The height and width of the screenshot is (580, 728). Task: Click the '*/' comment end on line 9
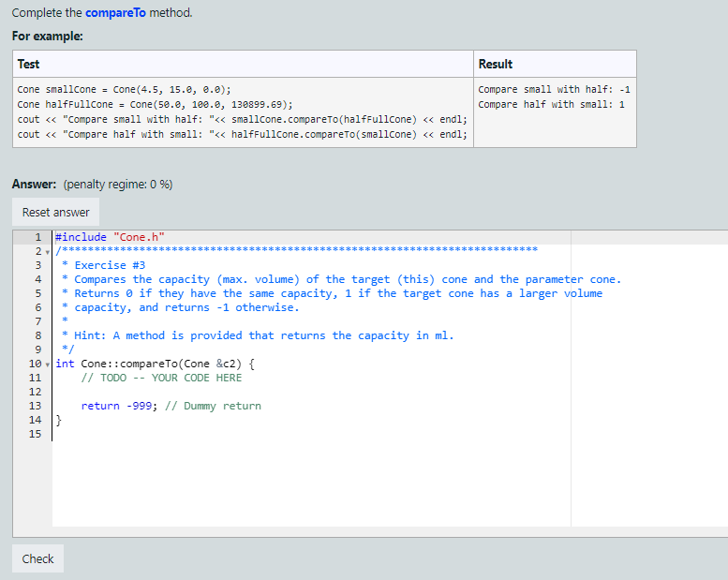[67, 349]
